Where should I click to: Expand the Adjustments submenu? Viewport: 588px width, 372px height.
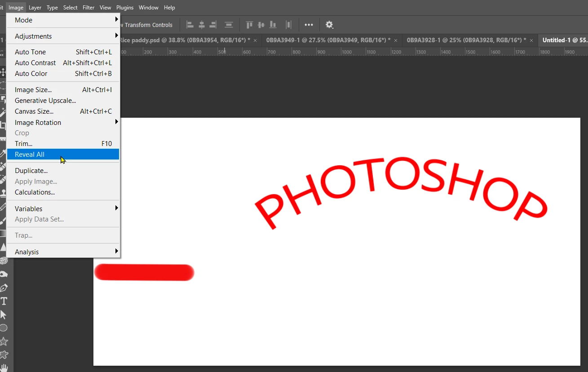point(63,36)
